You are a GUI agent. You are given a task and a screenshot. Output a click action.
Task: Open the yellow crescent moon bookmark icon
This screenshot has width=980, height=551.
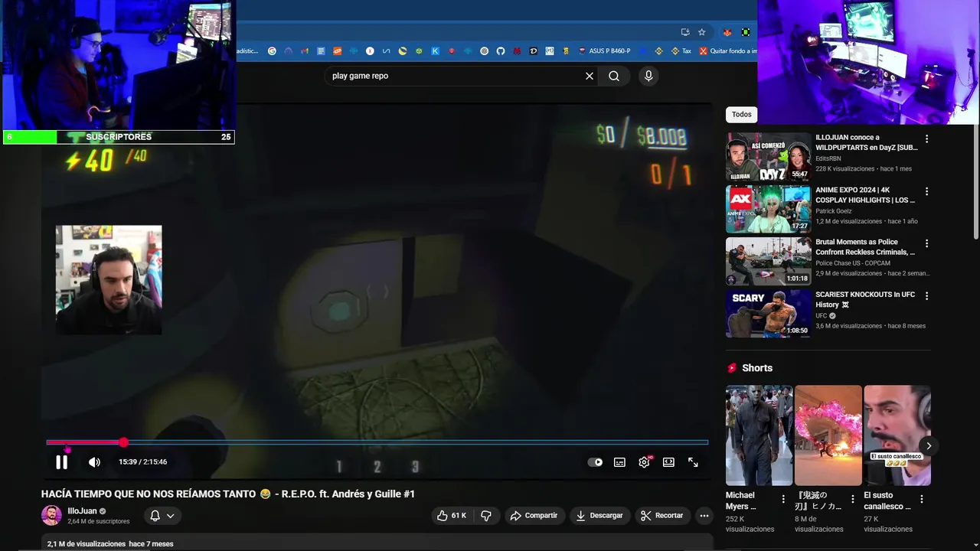pos(403,51)
